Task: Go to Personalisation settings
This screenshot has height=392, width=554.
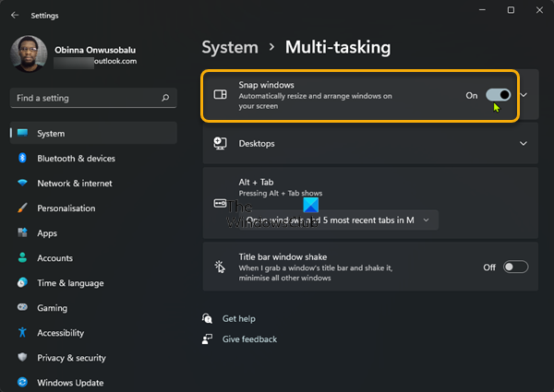Action: 66,208
